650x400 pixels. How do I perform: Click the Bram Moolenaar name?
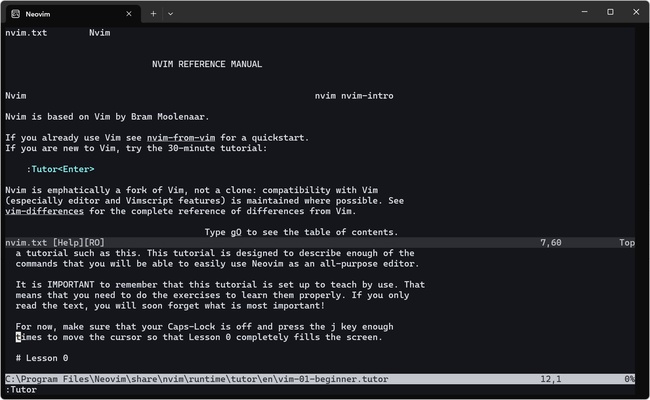pyautogui.click(x=167, y=117)
